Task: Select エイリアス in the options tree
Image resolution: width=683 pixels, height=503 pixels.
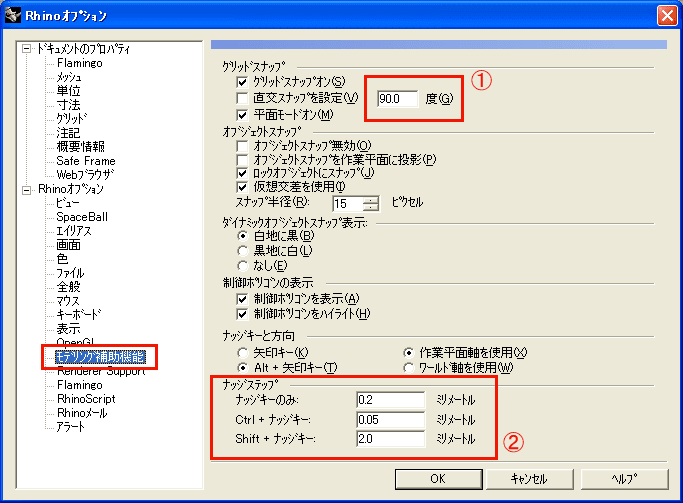Action: 76,230
